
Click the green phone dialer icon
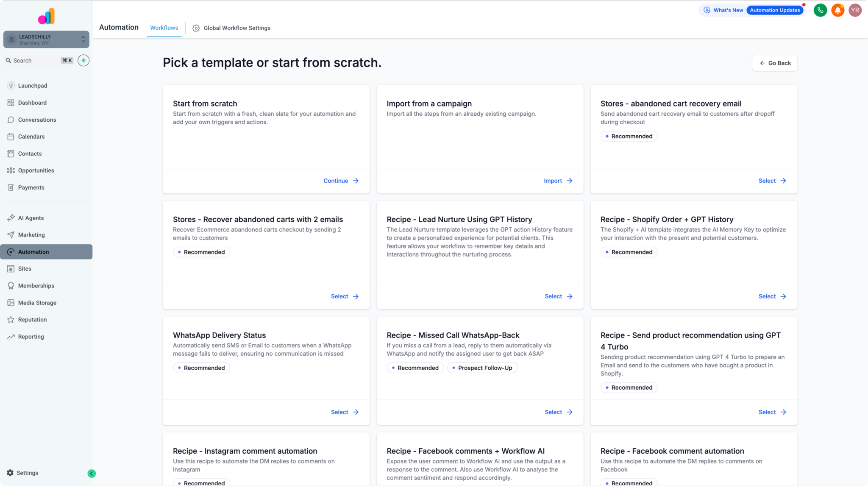pos(820,10)
